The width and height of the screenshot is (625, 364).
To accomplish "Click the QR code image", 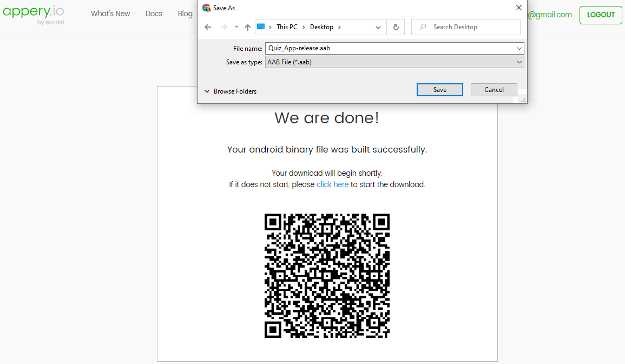I will (327, 276).
